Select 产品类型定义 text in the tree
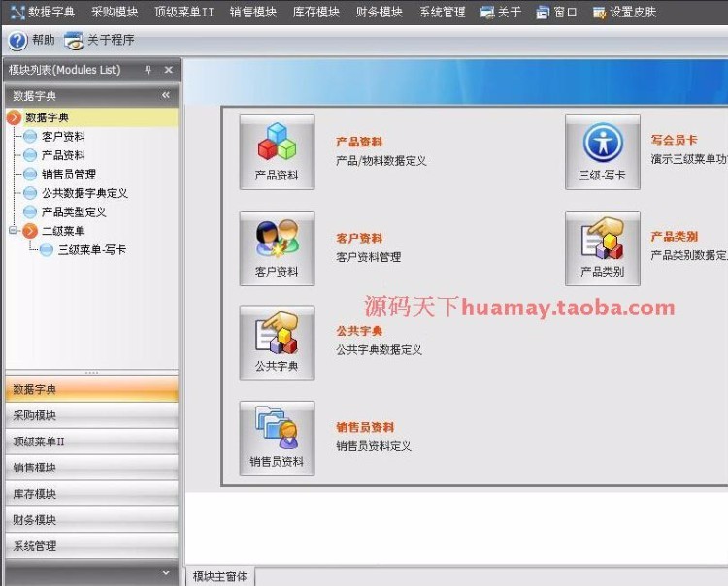The width and height of the screenshot is (728, 586). coord(74,212)
